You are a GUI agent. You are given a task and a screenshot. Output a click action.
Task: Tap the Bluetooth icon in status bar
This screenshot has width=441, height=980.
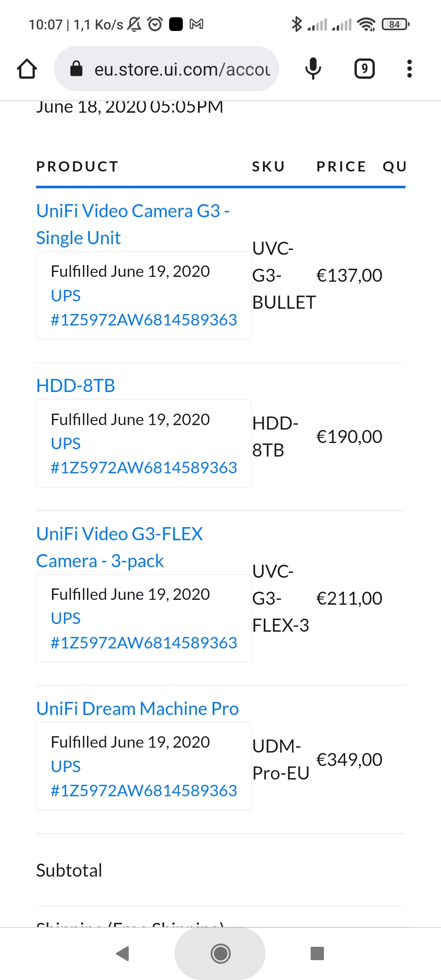pyautogui.click(x=296, y=24)
